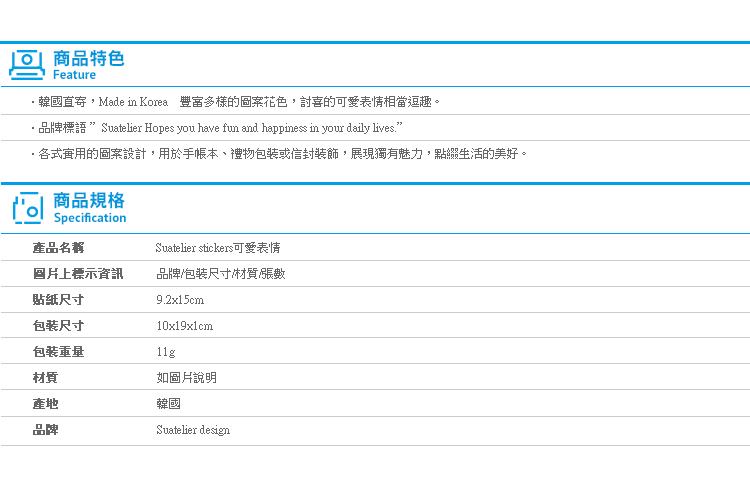Click the 韓國 origin value
This screenshot has height=486, width=750.
click(x=168, y=404)
